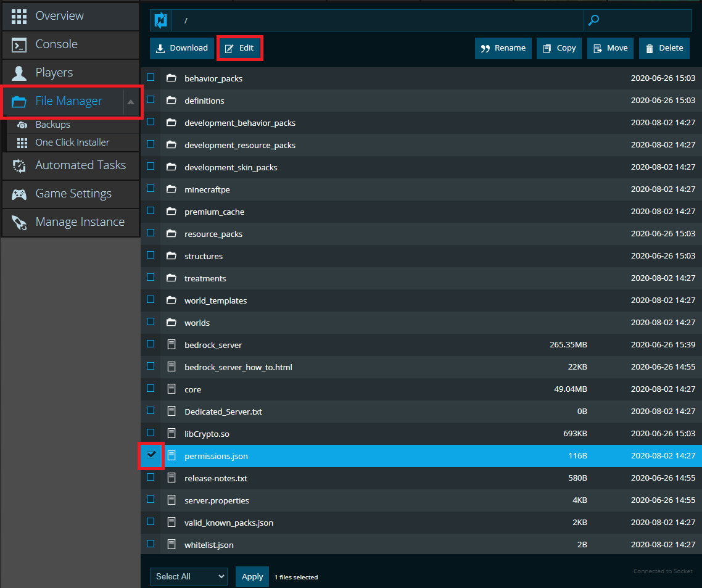Click the Manage Instance rocket icon
Screen dimensions: 702x588
coord(19,222)
